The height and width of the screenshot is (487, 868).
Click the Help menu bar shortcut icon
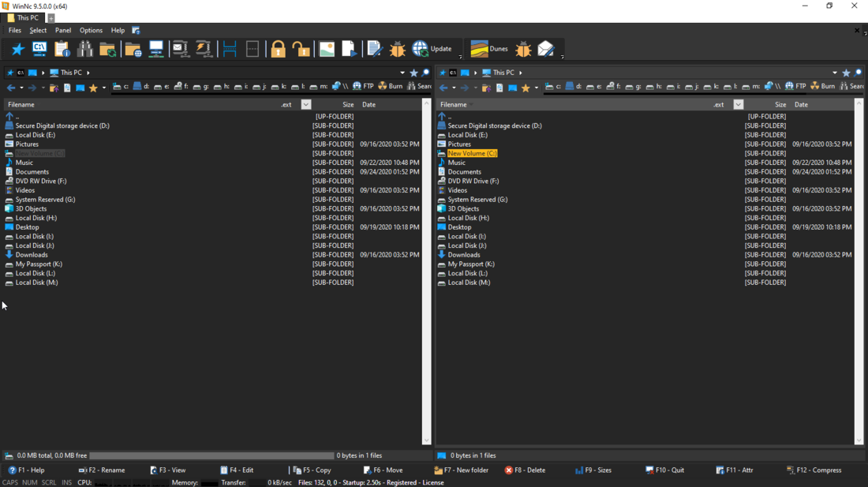(x=137, y=31)
